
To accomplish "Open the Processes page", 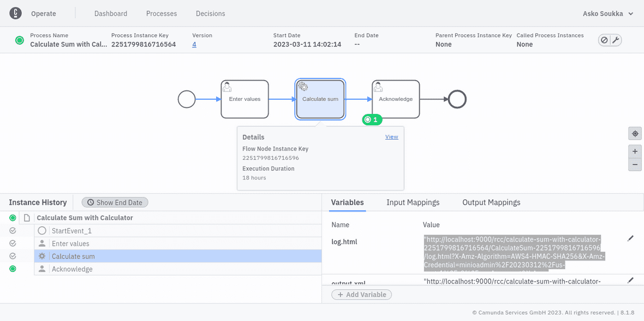I will (x=161, y=13).
